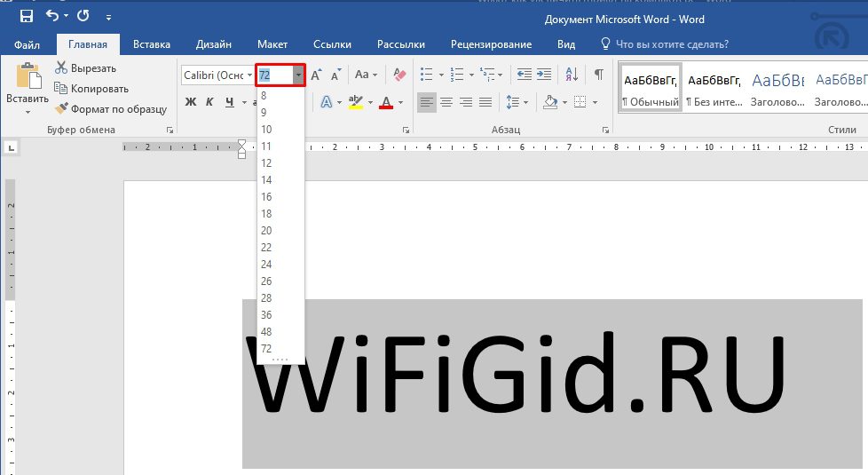868x475 pixels.
Task: Open the Font group dialog launcher
Action: click(406, 131)
